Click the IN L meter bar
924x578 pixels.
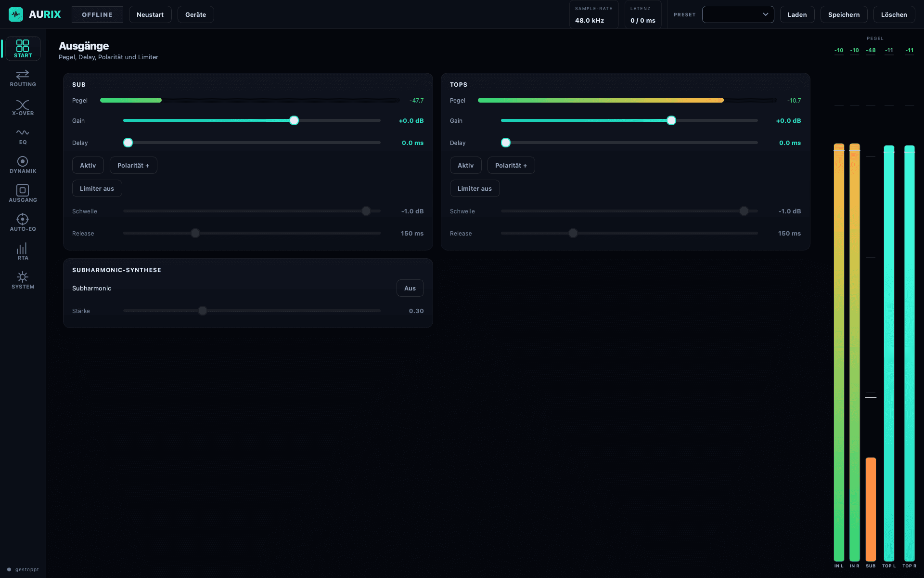(839, 352)
